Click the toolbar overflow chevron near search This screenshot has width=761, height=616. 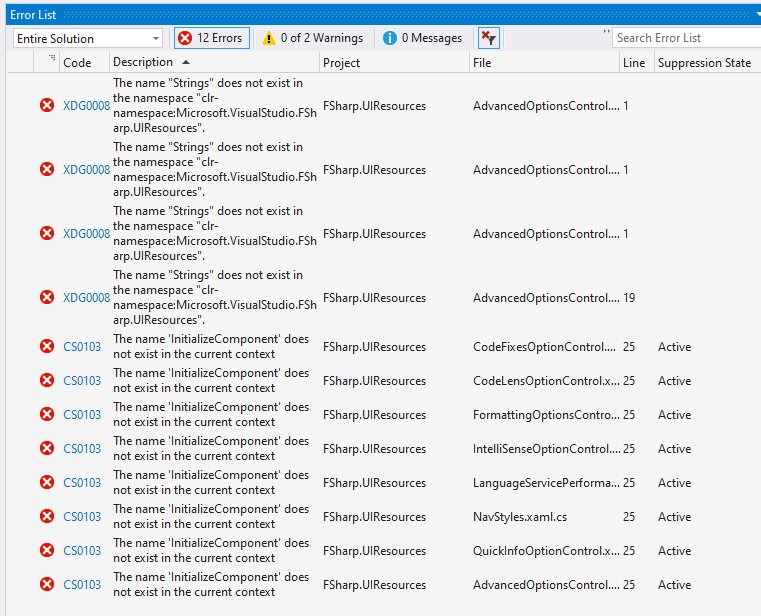(x=606, y=32)
